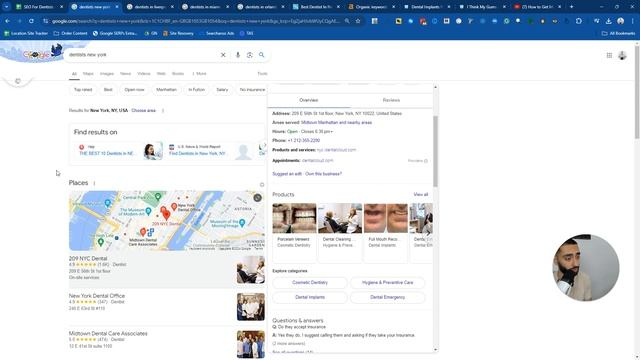
Task: Select Dental Implants category button
Action: pos(310,298)
